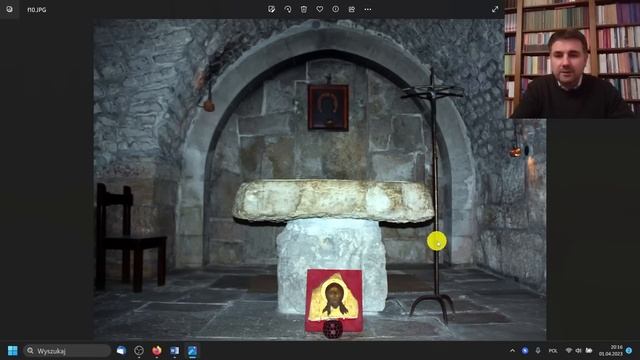Delete the photo using the trash icon
This screenshot has width=640, height=360.
click(x=304, y=9)
